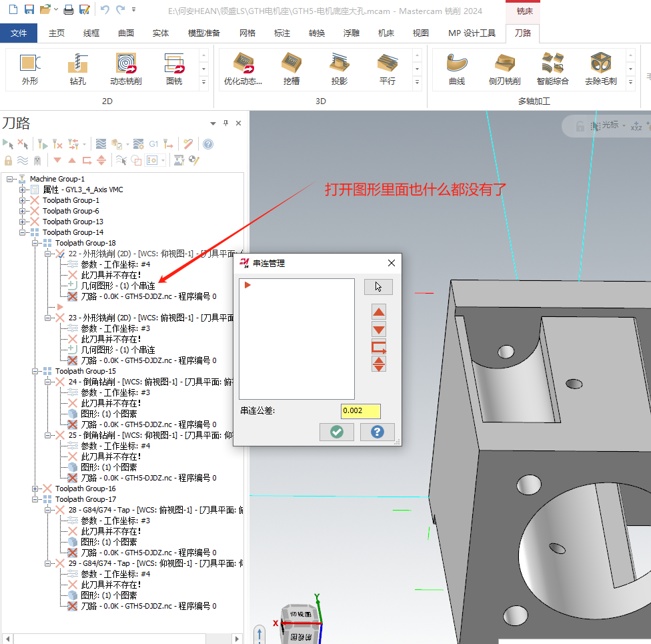The image size is (651, 644).
Task: Click the horizontal scrollbar right arrow in toolpaths panel
Action: click(237, 639)
